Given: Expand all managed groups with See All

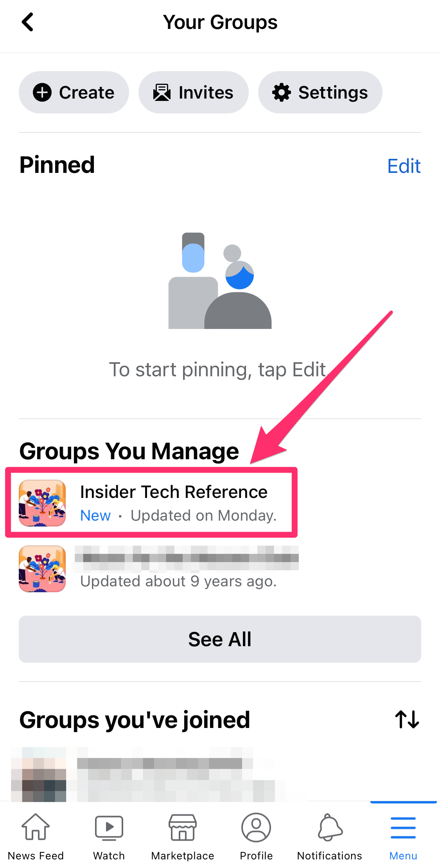Looking at the screenshot, I should (x=220, y=639).
